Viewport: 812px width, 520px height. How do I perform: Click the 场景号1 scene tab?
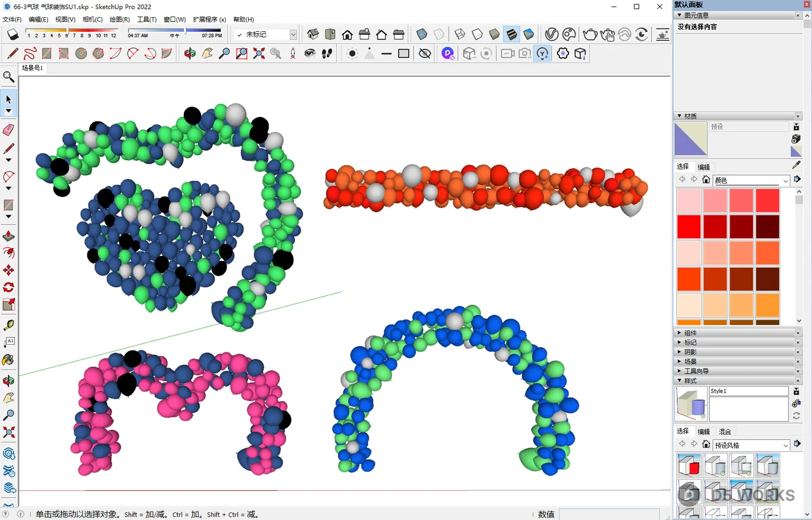click(33, 68)
